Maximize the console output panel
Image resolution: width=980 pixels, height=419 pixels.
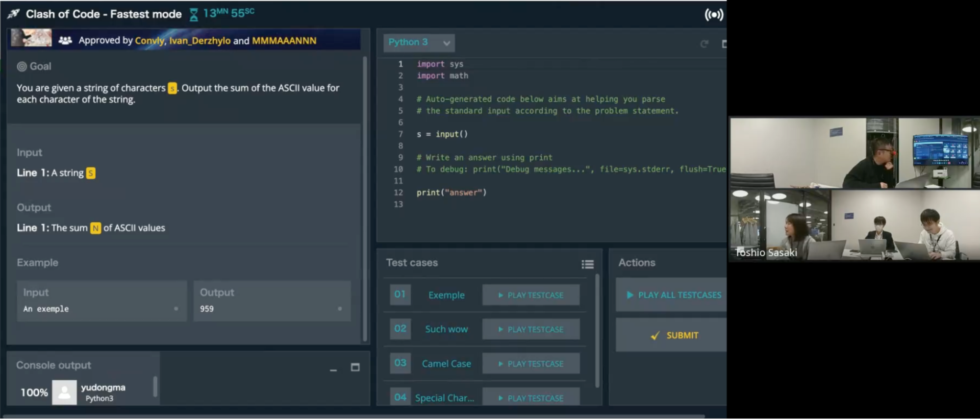click(x=355, y=367)
